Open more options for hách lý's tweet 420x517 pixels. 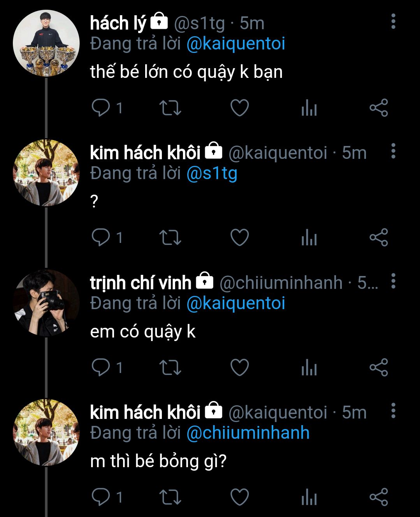393,21
